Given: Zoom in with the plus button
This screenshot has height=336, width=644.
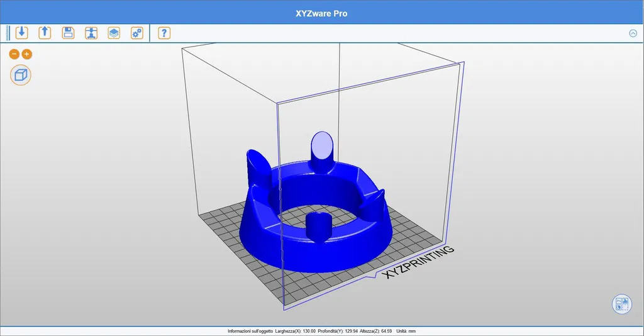Looking at the screenshot, I should click(x=26, y=54).
